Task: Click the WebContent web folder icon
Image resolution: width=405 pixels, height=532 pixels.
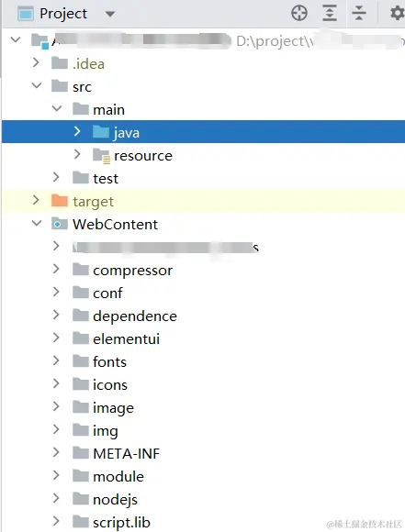Action: click(60, 224)
